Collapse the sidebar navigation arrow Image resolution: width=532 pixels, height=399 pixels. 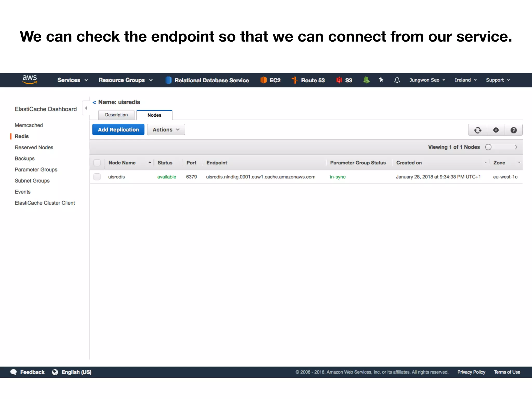(86, 108)
